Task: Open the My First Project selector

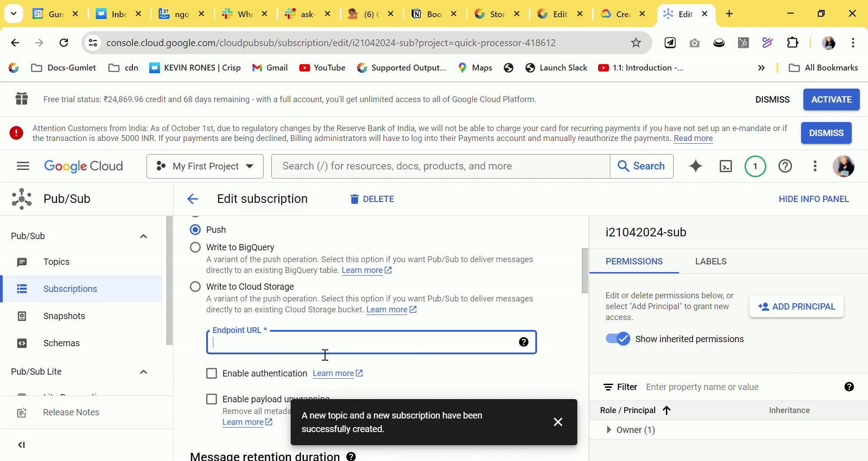Action: (x=205, y=166)
